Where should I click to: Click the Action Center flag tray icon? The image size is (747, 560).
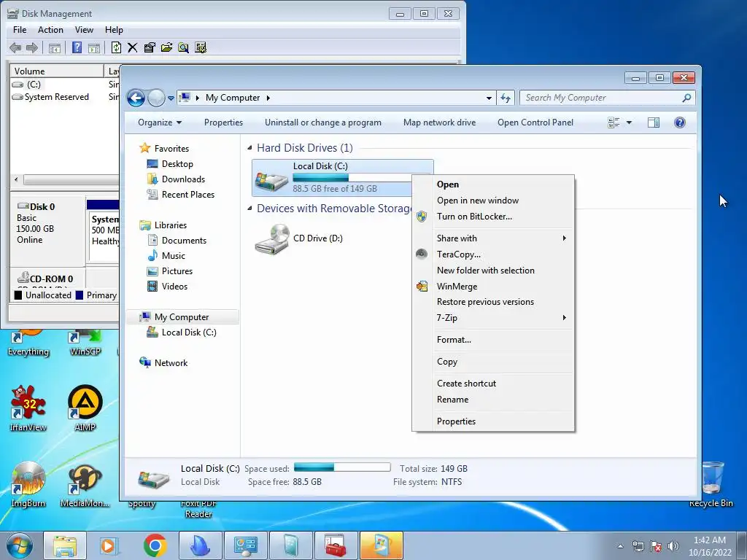656,546
